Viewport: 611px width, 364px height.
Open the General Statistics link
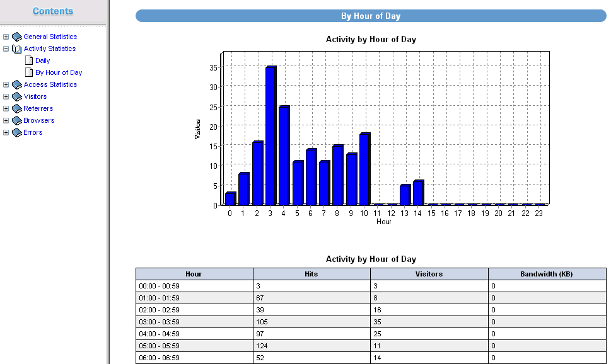tap(50, 37)
